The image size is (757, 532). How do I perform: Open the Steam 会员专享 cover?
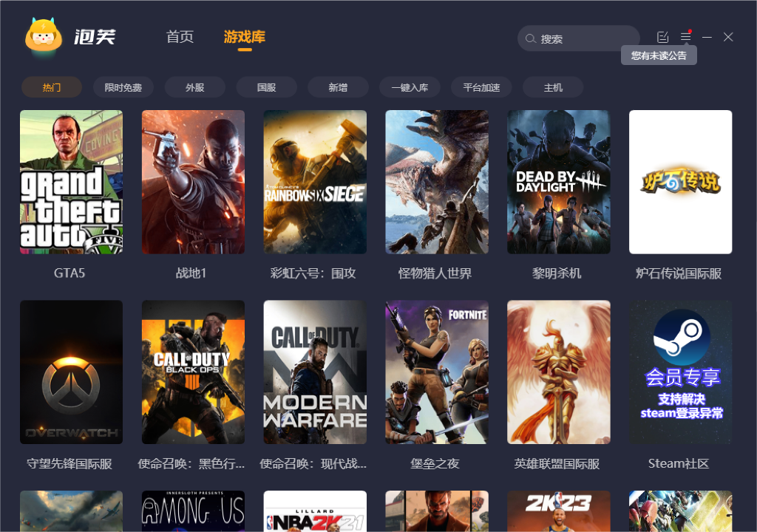pyautogui.click(x=680, y=372)
